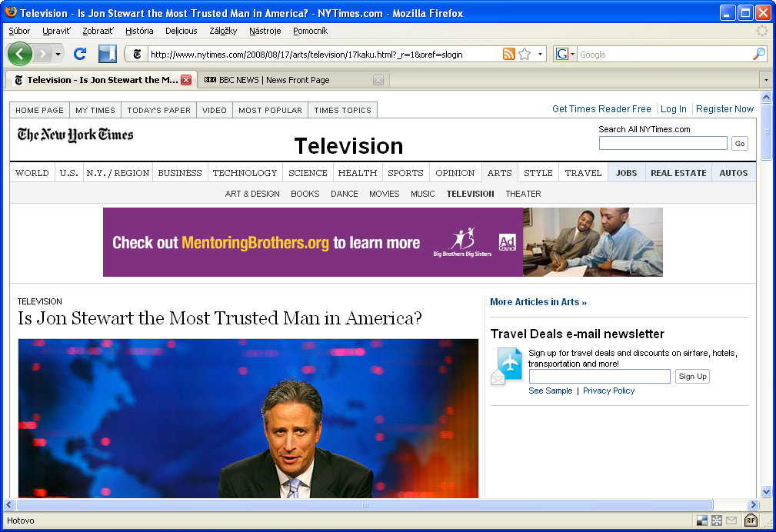
Task: Open the search engine selector dropdown
Action: click(x=572, y=54)
